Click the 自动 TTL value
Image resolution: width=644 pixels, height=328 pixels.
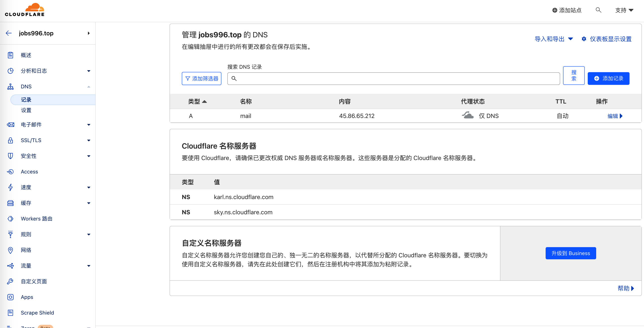point(563,116)
